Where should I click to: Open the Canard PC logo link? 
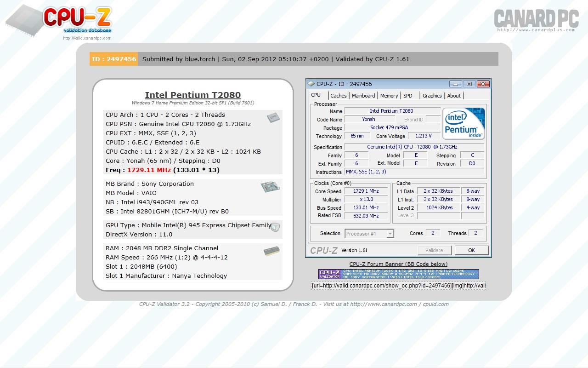click(536, 20)
